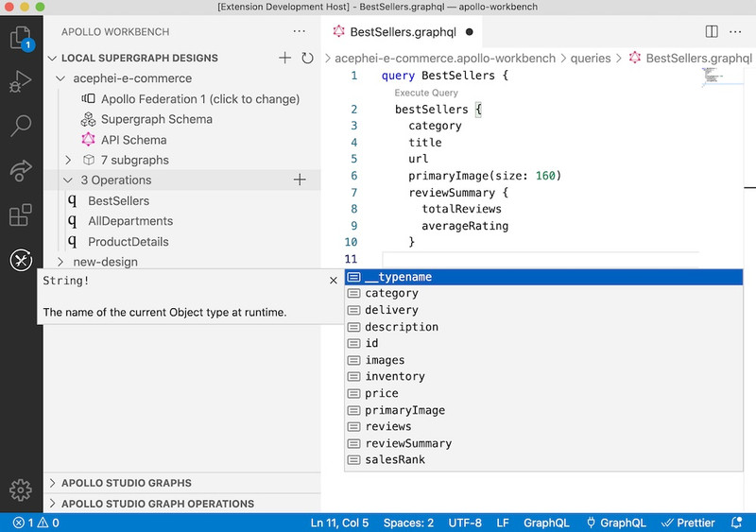The width and height of the screenshot is (756, 532).
Task: Click the LF end of line selector
Action: (503, 523)
